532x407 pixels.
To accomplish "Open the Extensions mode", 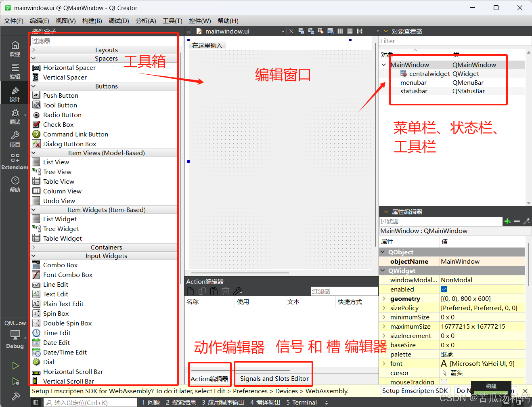I will pos(15,162).
